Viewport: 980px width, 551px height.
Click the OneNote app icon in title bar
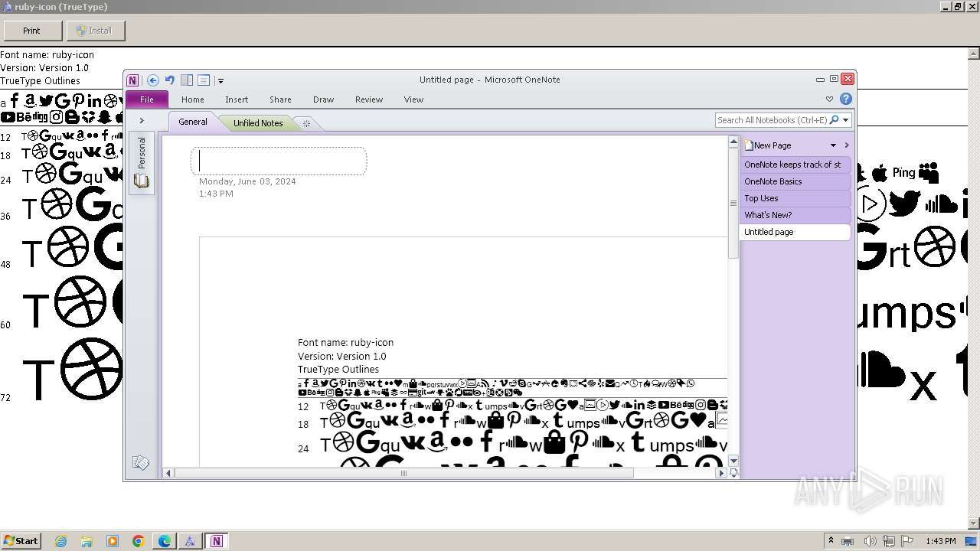[133, 80]
